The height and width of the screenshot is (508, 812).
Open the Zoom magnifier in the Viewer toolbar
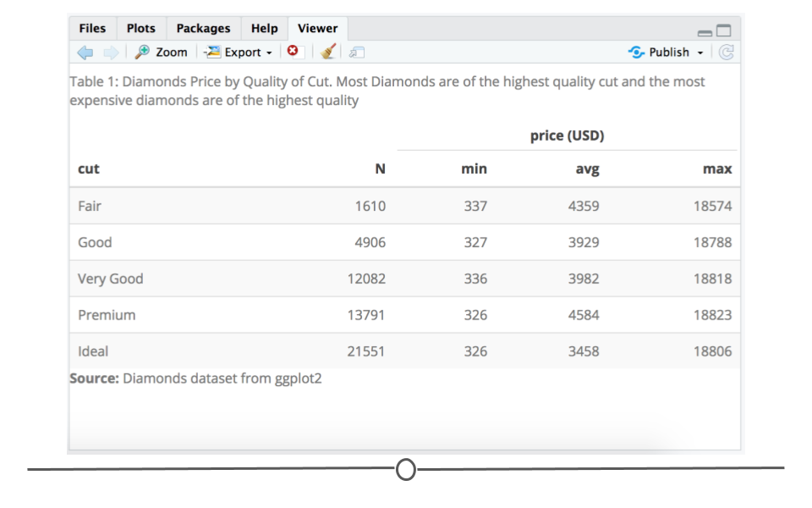pyautogui.click(x=161, y=52)
